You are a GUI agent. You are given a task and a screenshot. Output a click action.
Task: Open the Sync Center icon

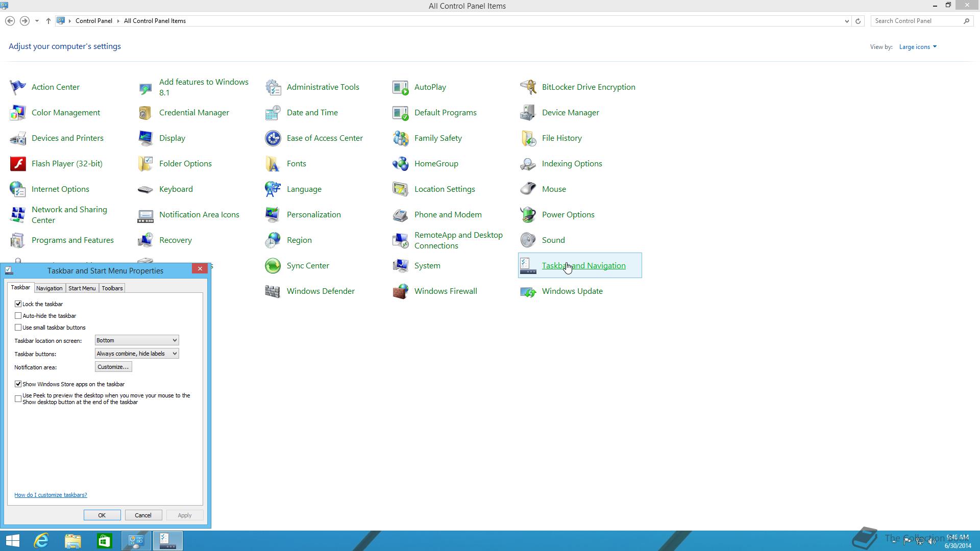point(273,266)
